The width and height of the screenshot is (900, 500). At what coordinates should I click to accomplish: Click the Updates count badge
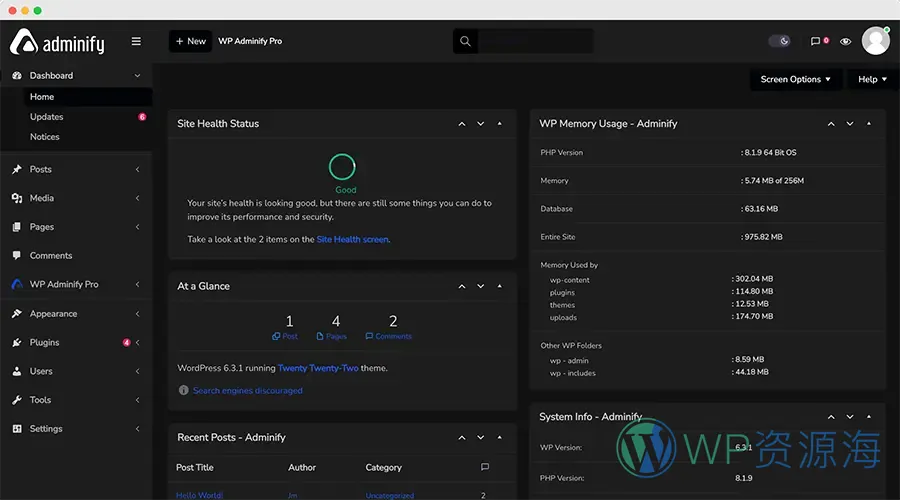point(142,117)
